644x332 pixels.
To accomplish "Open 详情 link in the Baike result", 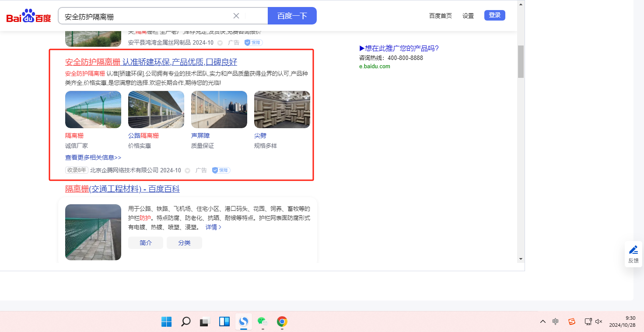I will coord(213,227).
